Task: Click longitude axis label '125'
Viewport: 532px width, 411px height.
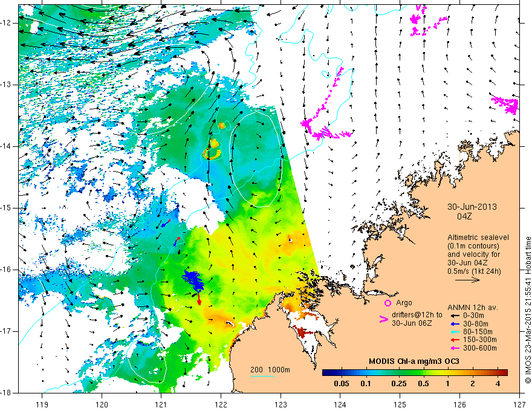Action: click(400, 404)
